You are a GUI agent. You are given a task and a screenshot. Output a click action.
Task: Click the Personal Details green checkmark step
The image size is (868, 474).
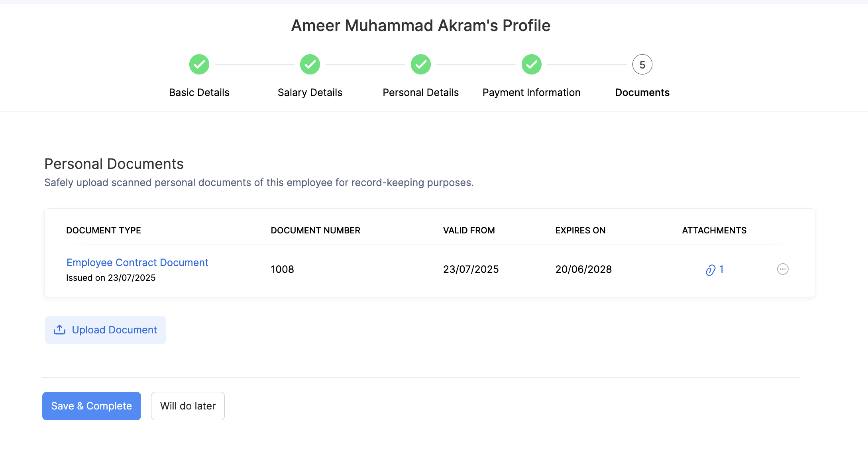click(421, 65)
